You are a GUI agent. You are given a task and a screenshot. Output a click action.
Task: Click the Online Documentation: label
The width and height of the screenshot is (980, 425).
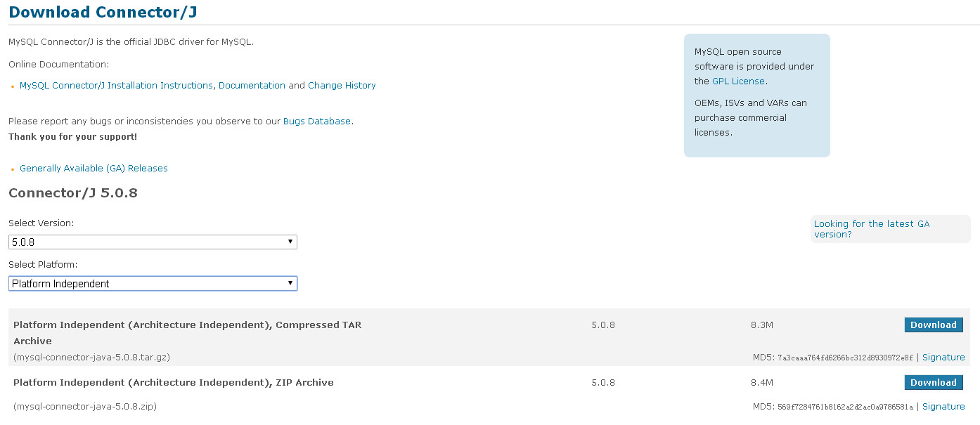click(x=59, y=65)
